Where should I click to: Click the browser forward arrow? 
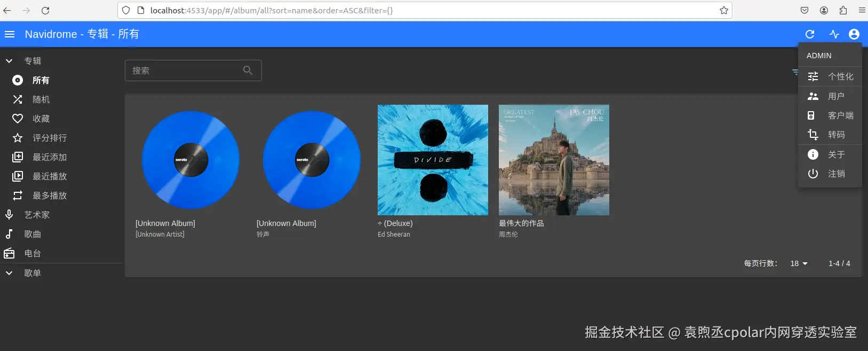tap(26, 10)
